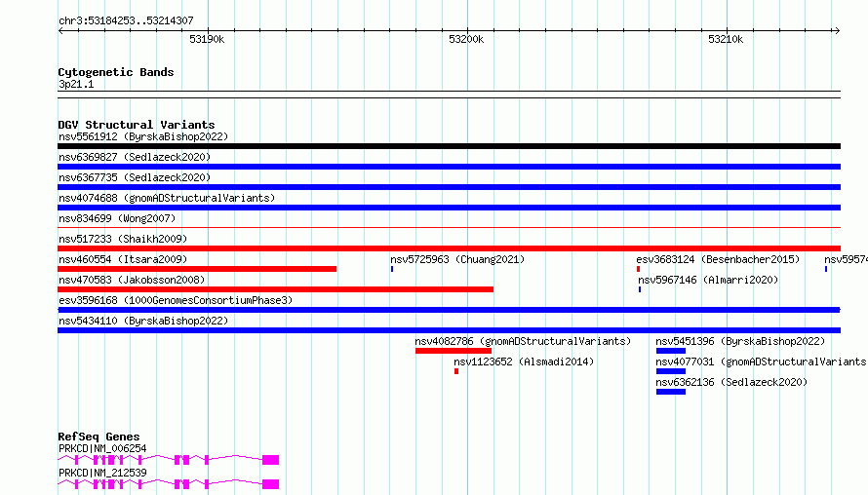Open variant nsv5967146 (Almarri2020) label
Image resolution: width=868 pixels, height=495 pixels.
coord(708,280)
